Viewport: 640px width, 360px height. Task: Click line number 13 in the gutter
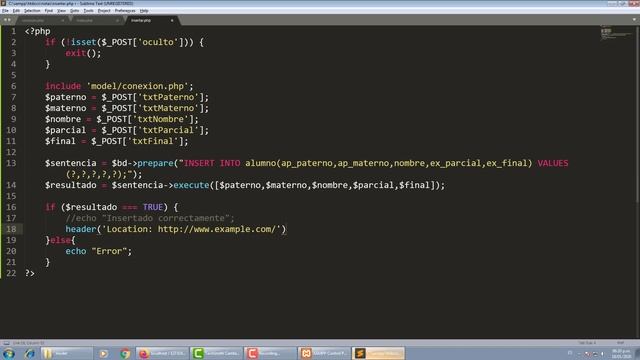coord(11,163)
